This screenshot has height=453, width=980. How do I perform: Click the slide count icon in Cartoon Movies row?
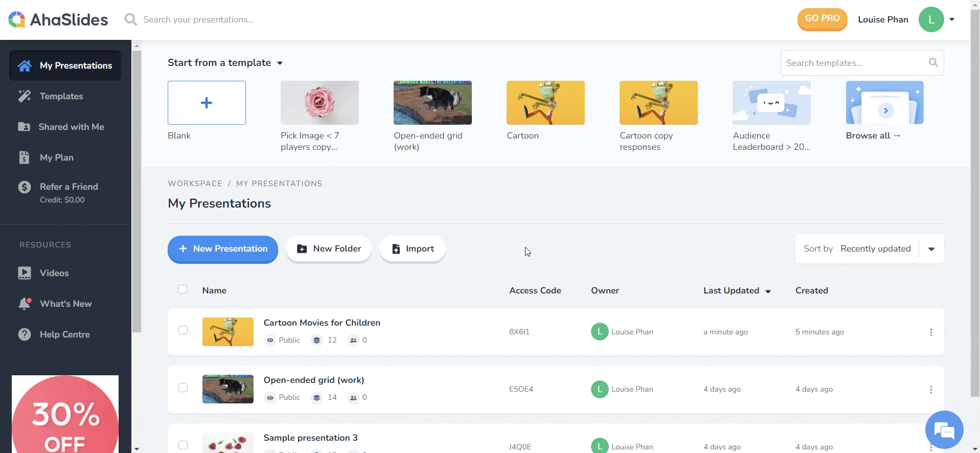coord(317,340)
